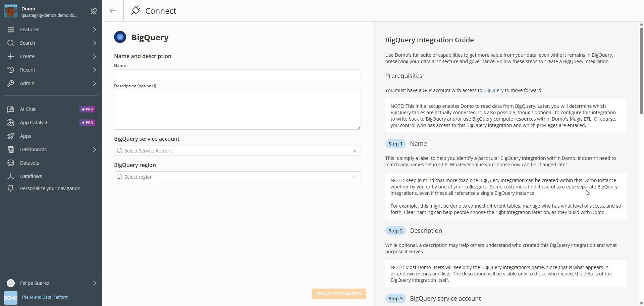Open Select Service Account dropdown arrow

(354, 150)
